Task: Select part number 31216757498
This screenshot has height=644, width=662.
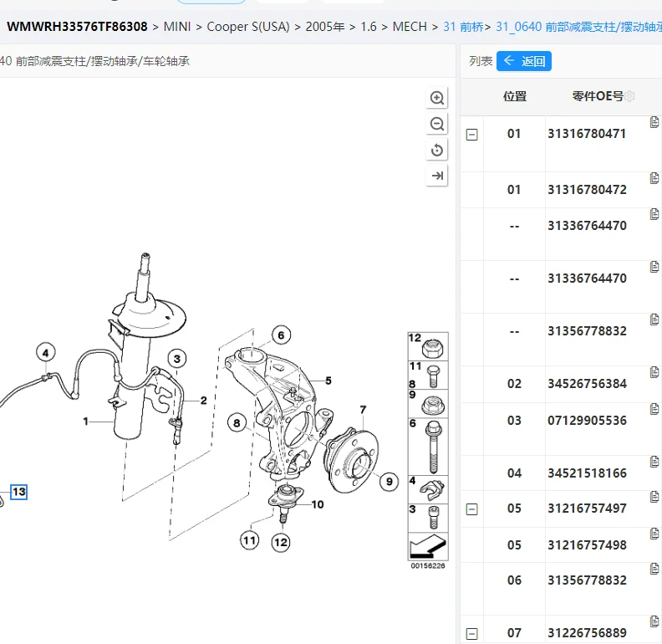Action: coord(587,545)
